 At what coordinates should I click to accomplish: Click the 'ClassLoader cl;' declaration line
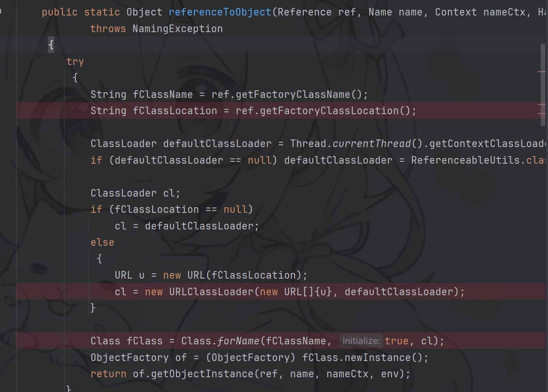[x=135, y=193]
